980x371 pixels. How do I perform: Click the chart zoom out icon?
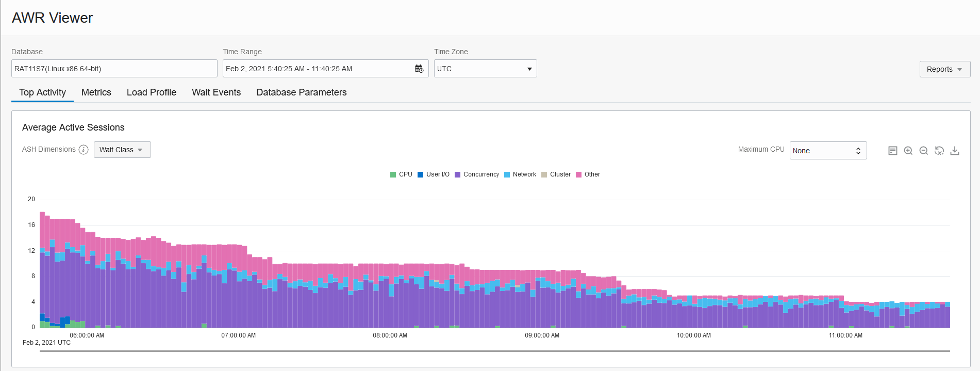click(x=924, y=151)
